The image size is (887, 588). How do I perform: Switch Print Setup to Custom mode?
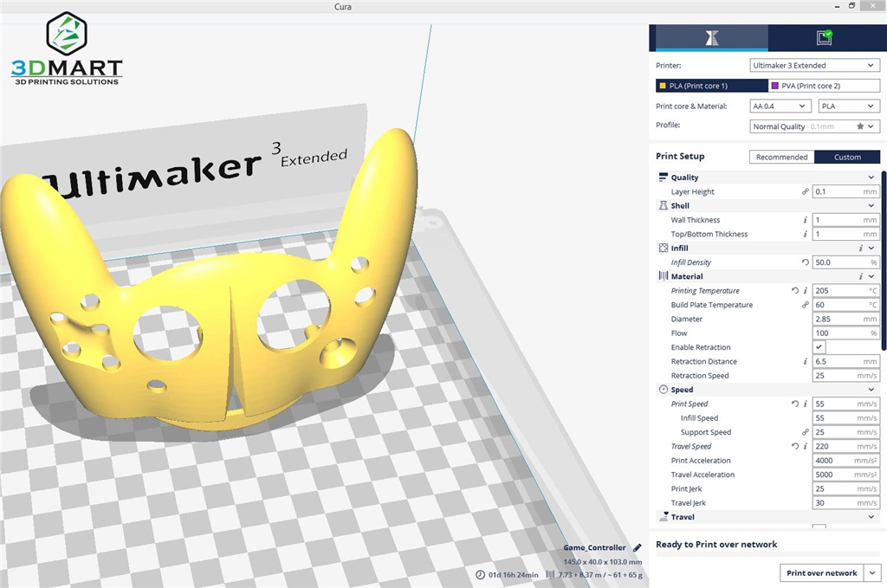pos(847,157)
